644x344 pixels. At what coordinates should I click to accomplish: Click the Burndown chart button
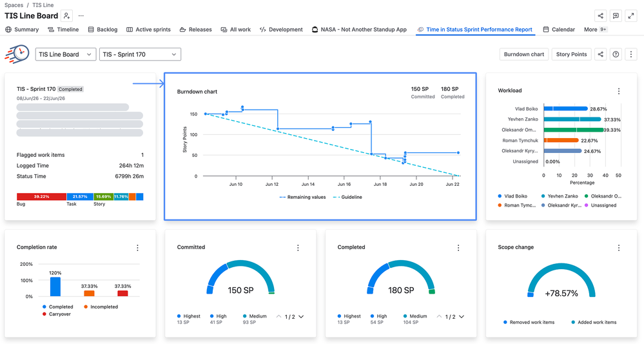(523, 54)
